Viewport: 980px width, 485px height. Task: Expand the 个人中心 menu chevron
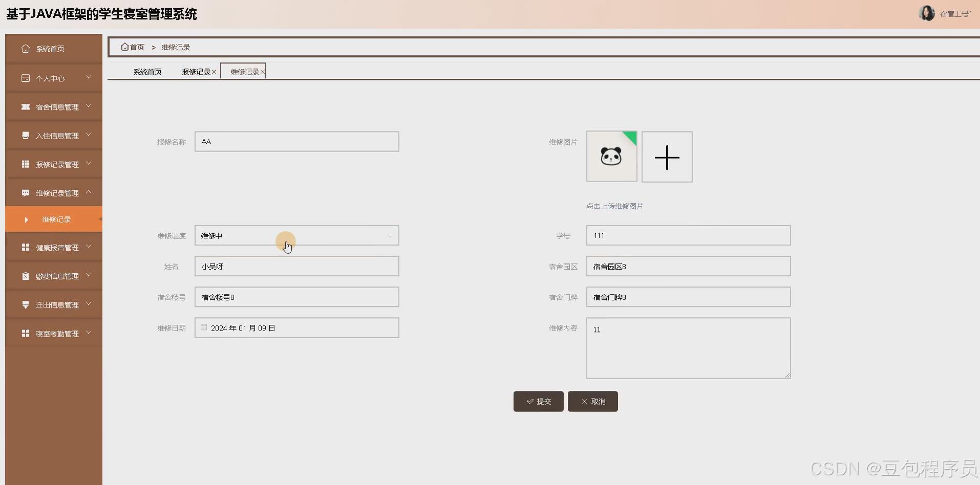click(x=89, y=77)
